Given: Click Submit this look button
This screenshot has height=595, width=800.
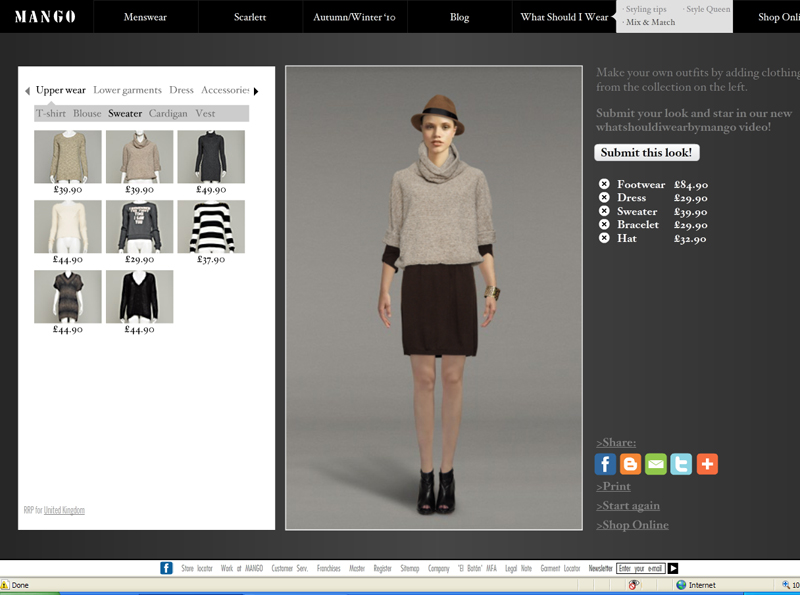Looking at the screenshot, I should click(x=646, y=153).
